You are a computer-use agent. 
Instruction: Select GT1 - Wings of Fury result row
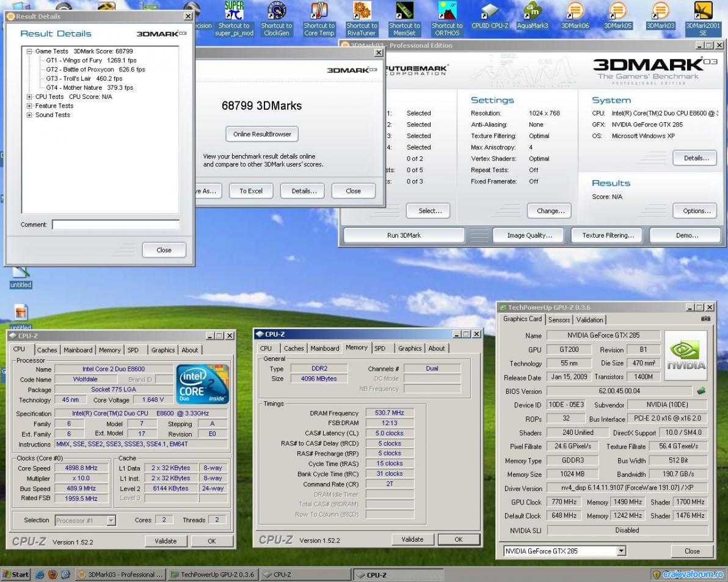pyautogui.click(x=91, y=60)
